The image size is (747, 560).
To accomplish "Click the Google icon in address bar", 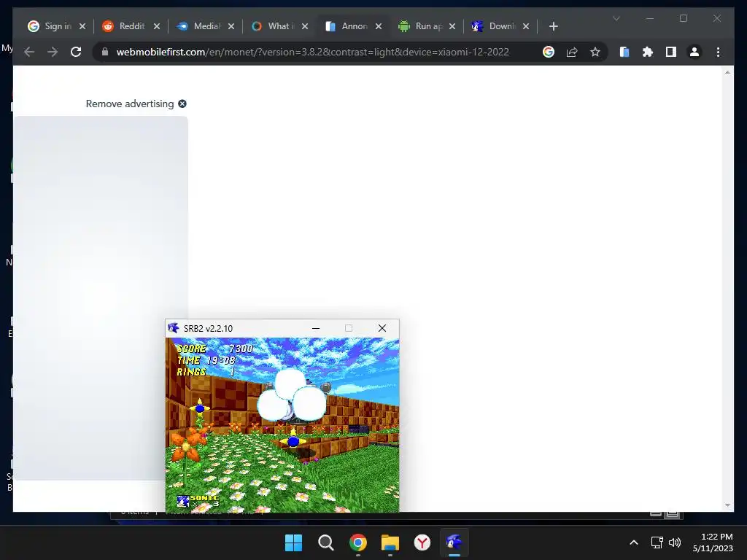I will coord(549,52).
